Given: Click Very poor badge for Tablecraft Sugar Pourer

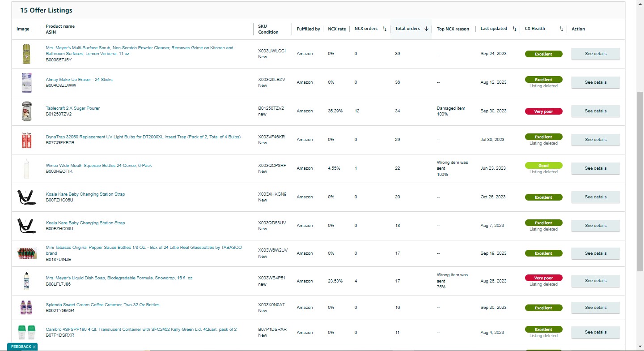Looking at the screenshot, I should coord(544,111).
